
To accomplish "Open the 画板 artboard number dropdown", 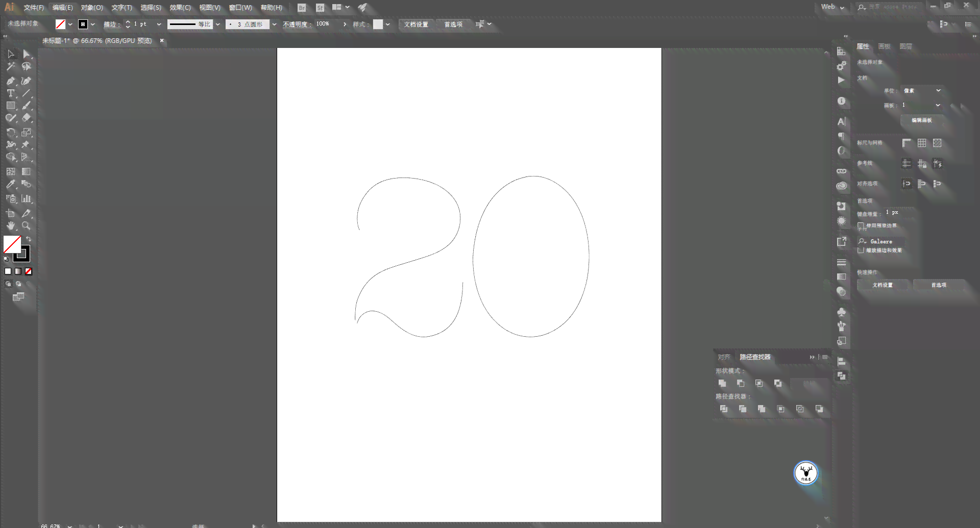I will pyautogui.click(x=922, y=105).
